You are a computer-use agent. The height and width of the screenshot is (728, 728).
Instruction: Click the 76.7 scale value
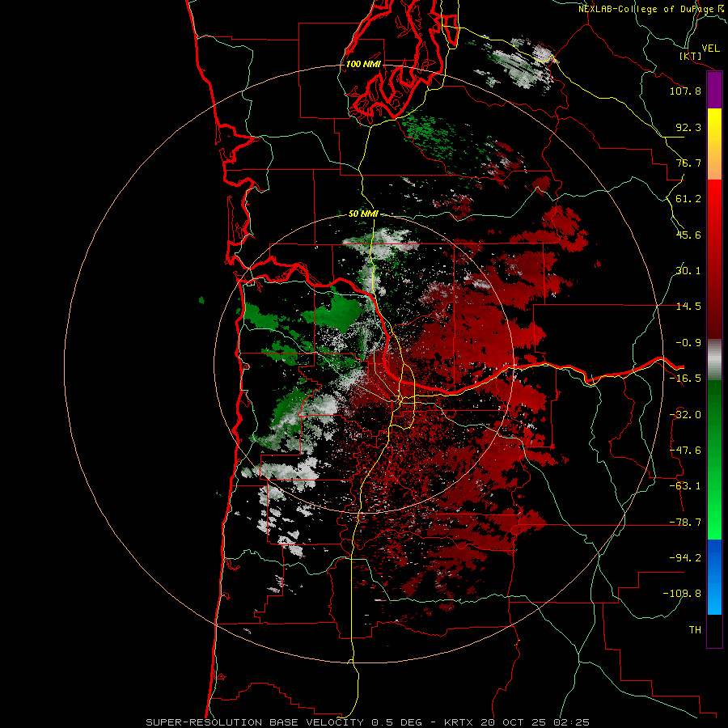point(688,163)
